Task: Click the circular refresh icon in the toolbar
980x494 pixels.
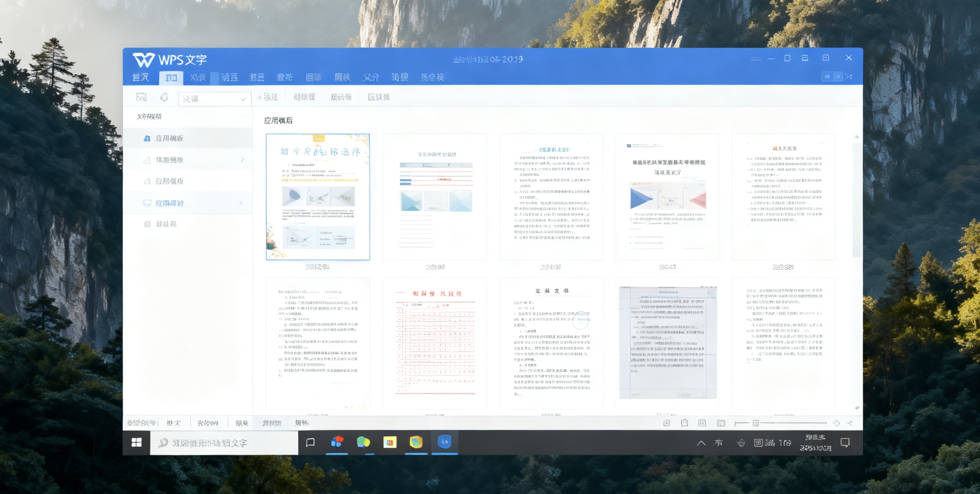Action: click(164, 97)
